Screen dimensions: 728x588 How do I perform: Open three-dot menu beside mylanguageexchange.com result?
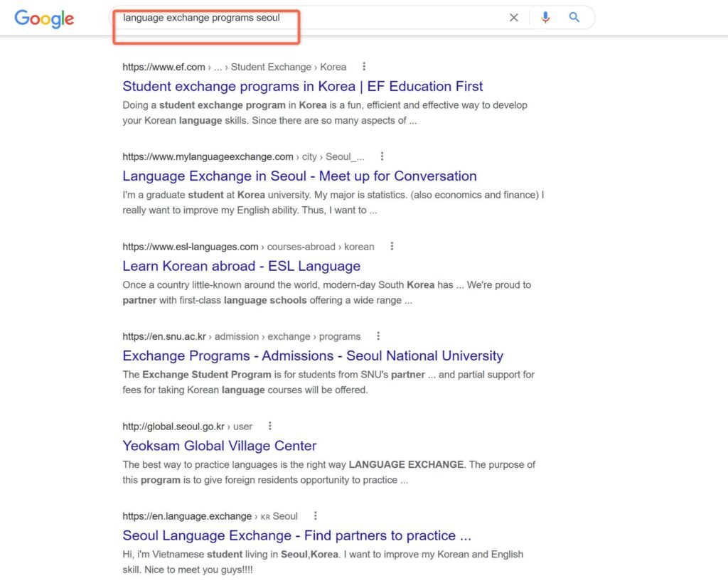(x=382, y=156)
